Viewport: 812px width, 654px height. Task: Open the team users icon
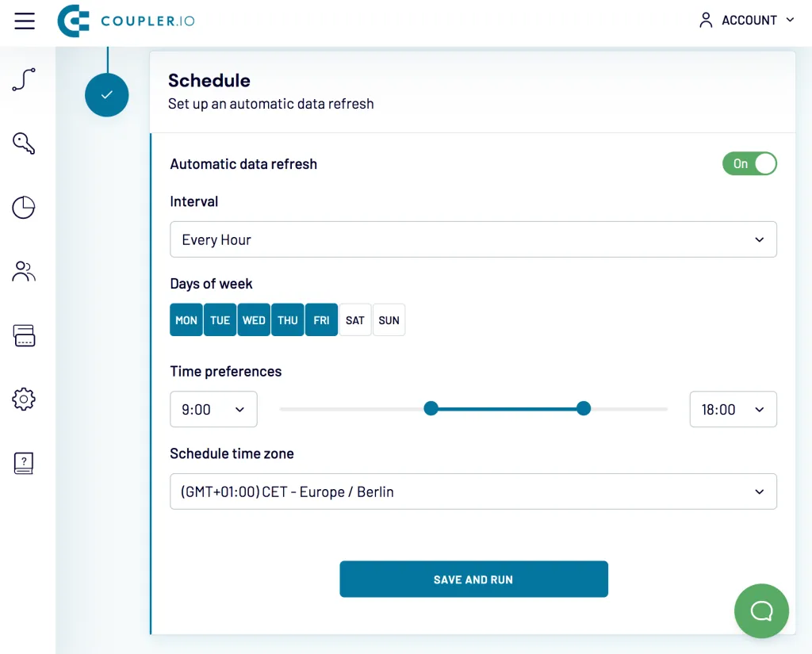point(24,271)
